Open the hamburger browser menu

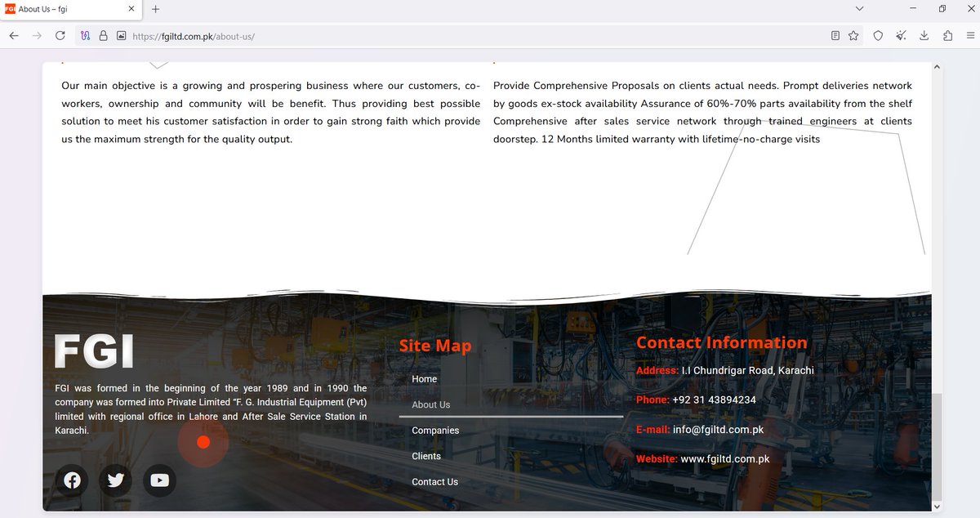coord(970,35)
